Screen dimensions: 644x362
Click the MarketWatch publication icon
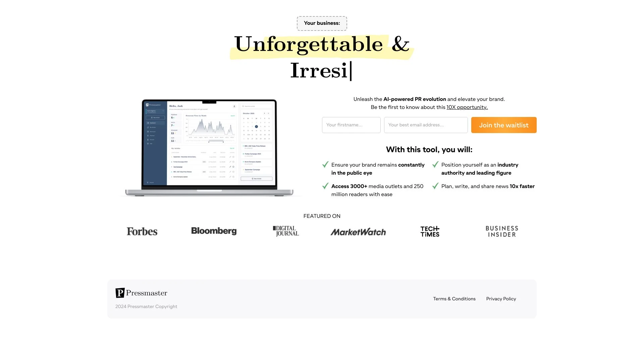tap(358, 231)
